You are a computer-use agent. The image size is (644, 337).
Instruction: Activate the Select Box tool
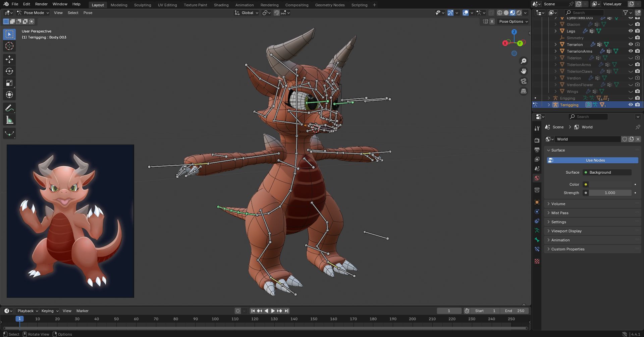point(9,34)
